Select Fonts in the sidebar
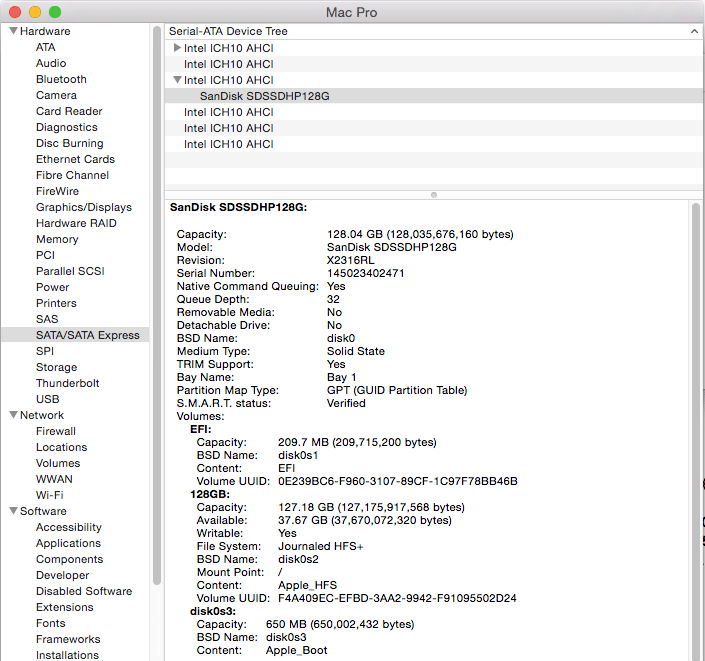The width and height of the screenshot is (705, 661). [x=51, y=623]
